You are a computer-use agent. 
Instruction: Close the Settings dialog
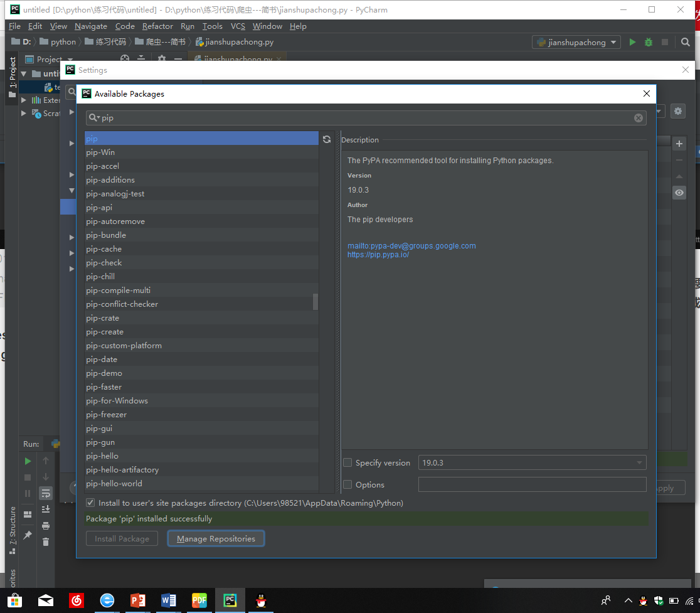686,70
